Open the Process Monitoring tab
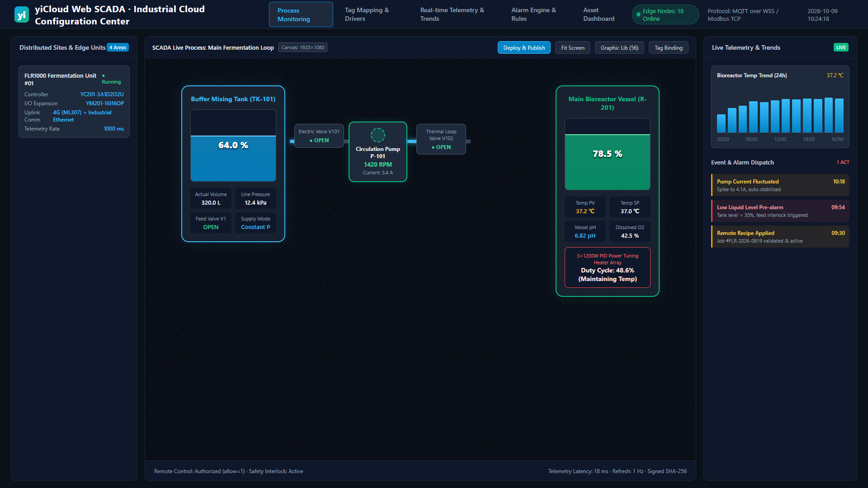The height and width of the screenshot is (488, 868). tap(301, 14)
